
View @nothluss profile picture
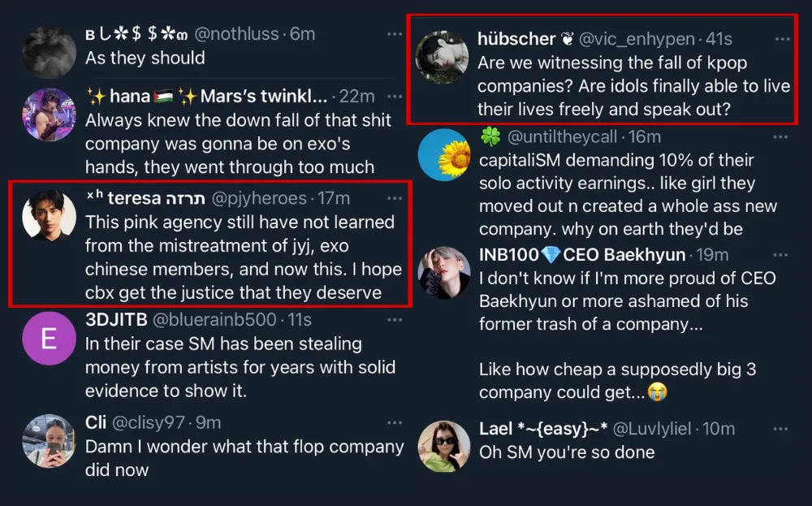(49, 53)
